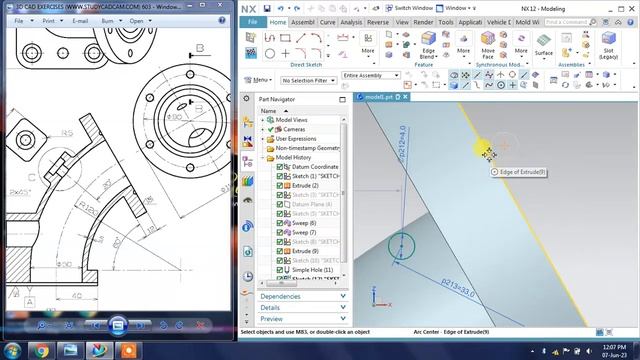Click the rotate clockwise icon in photo viewer
The width and height of the screenshot is (640, 360).
click(179, 325)
